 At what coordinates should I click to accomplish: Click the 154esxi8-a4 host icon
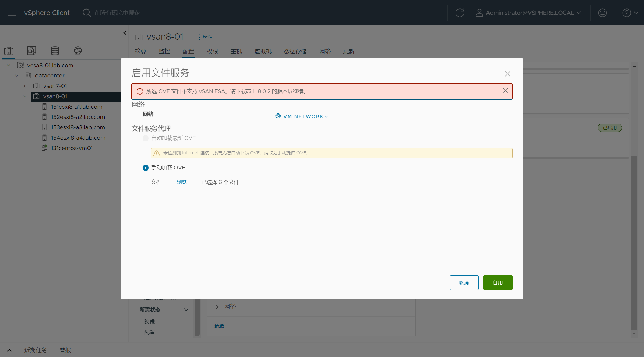(44, 138)
